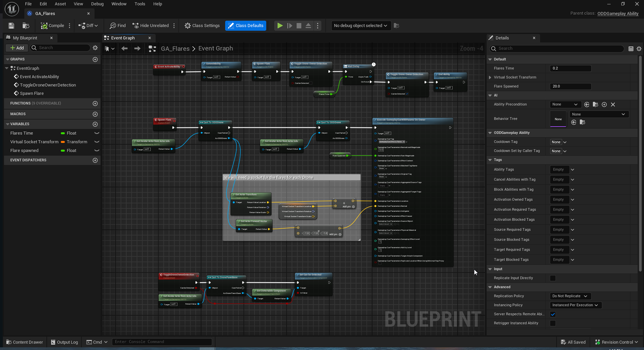
Task: Open Instancing Policy dropdown
Action: pyautogui.click(x=576, y=305)
